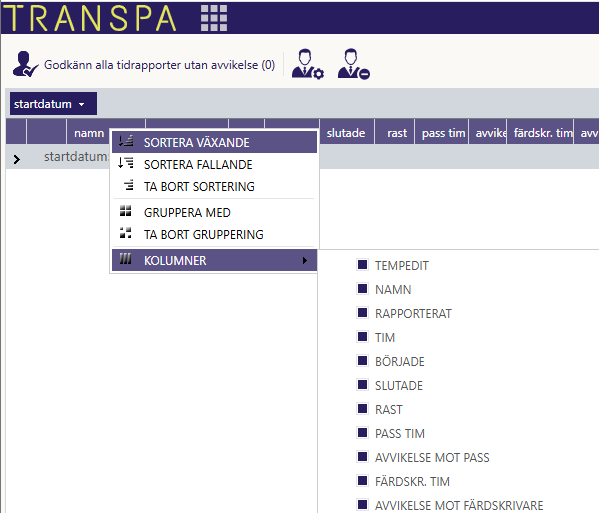Screen dimensions: 599x513
Task: Click the slutade column header
Action: (x=346, y=133)
